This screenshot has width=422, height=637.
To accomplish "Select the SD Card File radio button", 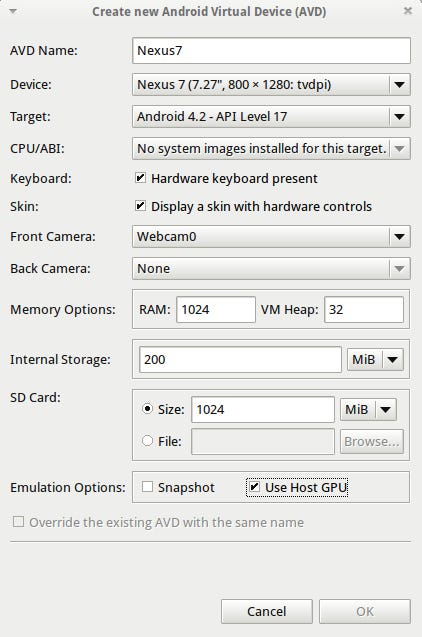I will point(147,440).
